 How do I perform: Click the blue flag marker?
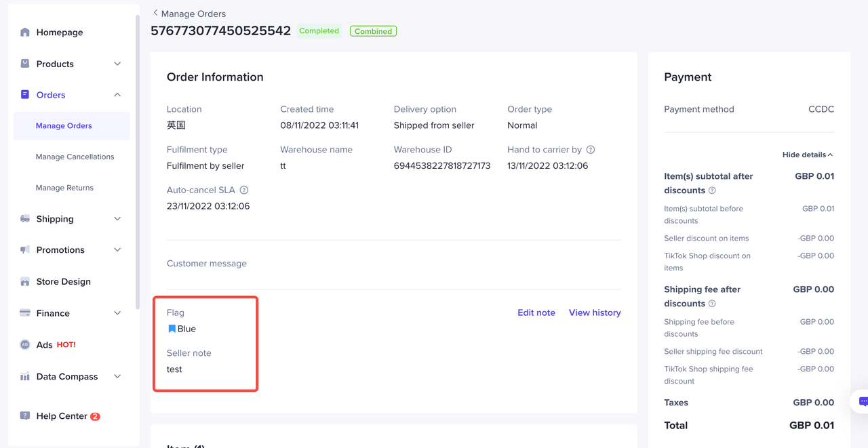[172, 329]
